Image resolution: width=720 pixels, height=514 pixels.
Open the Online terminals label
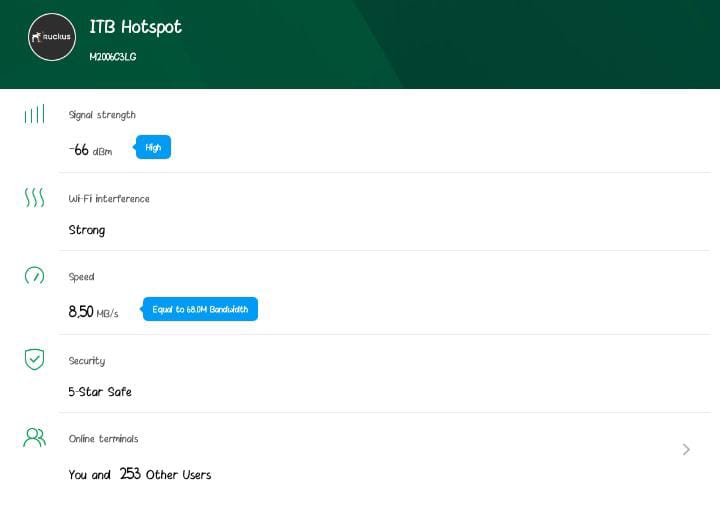click(104, 439)
